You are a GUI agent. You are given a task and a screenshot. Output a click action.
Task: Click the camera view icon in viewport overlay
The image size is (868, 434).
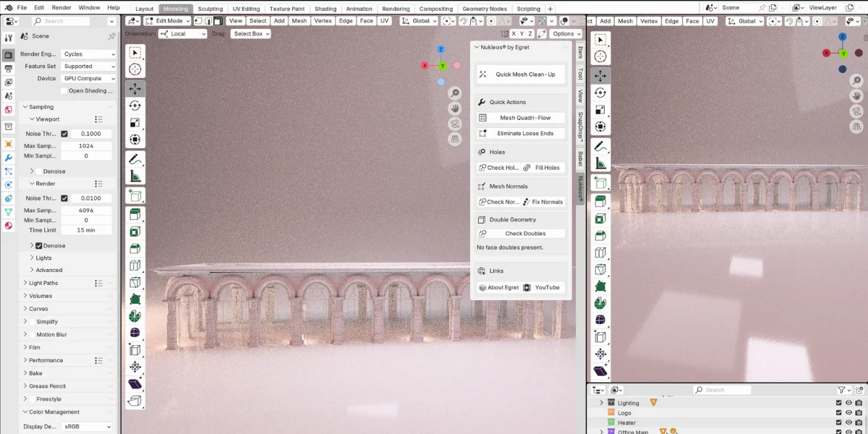point(454,124)
